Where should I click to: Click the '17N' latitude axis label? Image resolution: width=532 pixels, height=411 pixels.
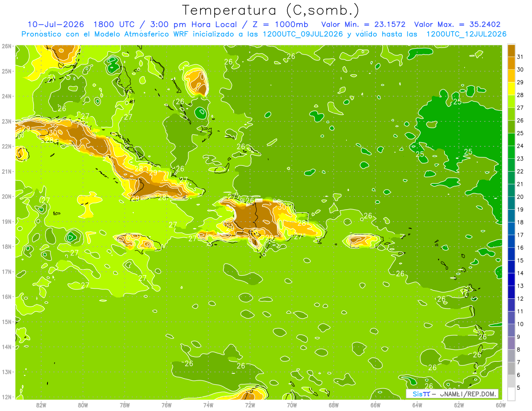coord(7,271)
